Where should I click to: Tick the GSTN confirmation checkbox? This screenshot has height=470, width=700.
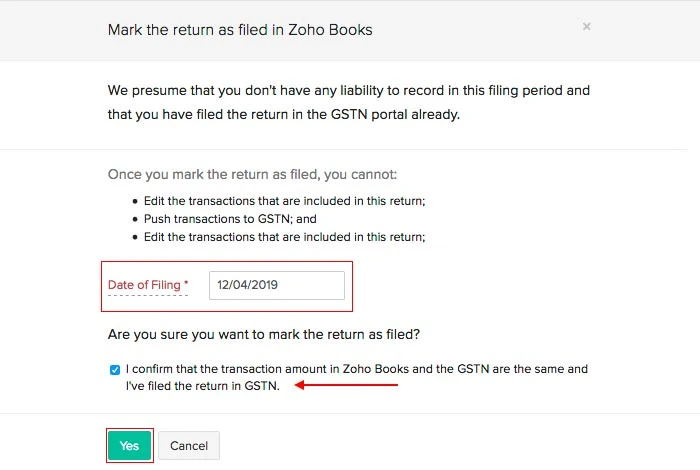coord(115,369)
